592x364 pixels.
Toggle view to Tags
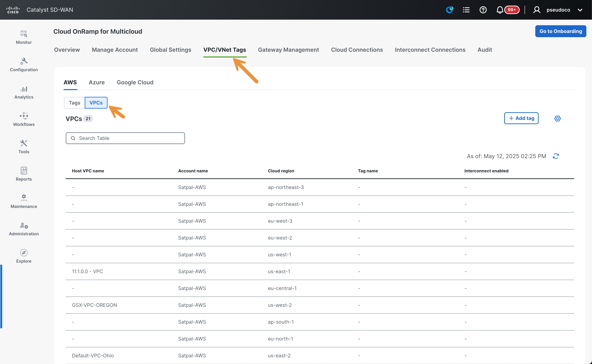(74, 103)
